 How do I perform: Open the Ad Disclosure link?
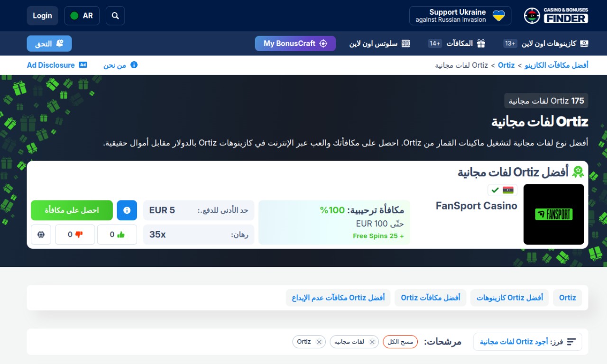(x=57, y=65)
